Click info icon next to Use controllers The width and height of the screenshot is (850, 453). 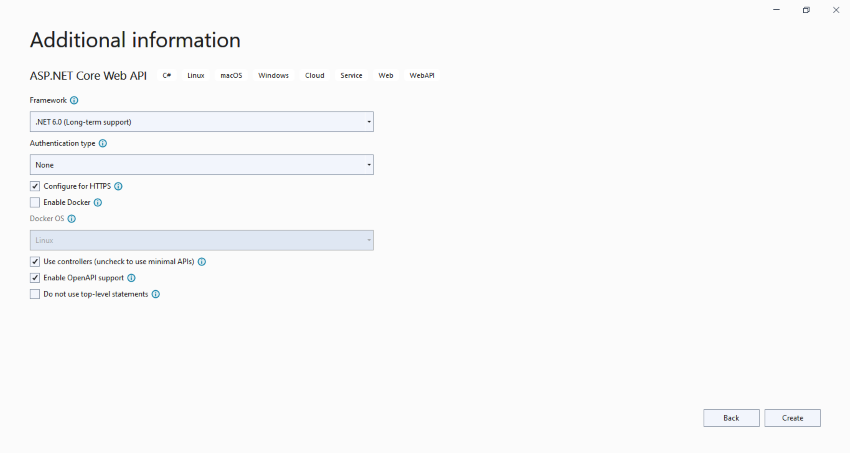tap(202, 262)
